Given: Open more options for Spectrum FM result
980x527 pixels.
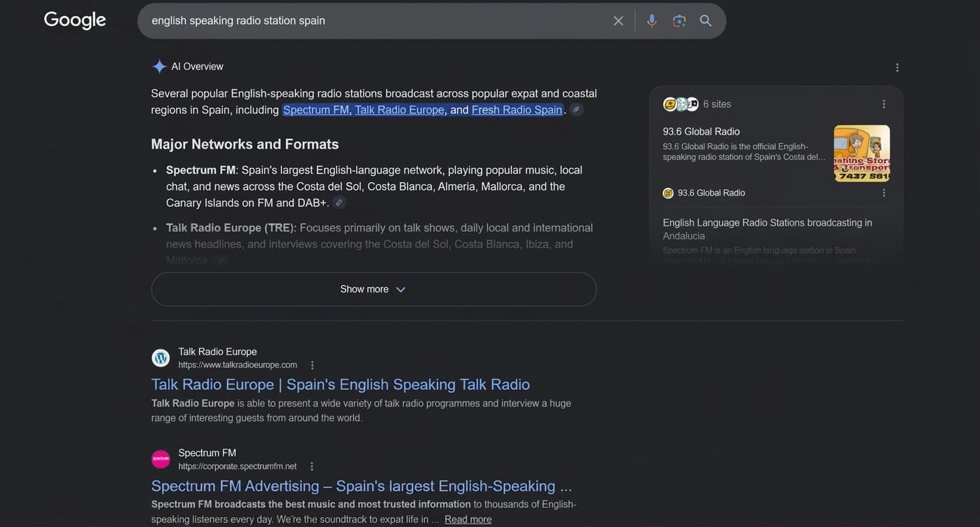Looking at the screenshot, I should pos(312,466).
